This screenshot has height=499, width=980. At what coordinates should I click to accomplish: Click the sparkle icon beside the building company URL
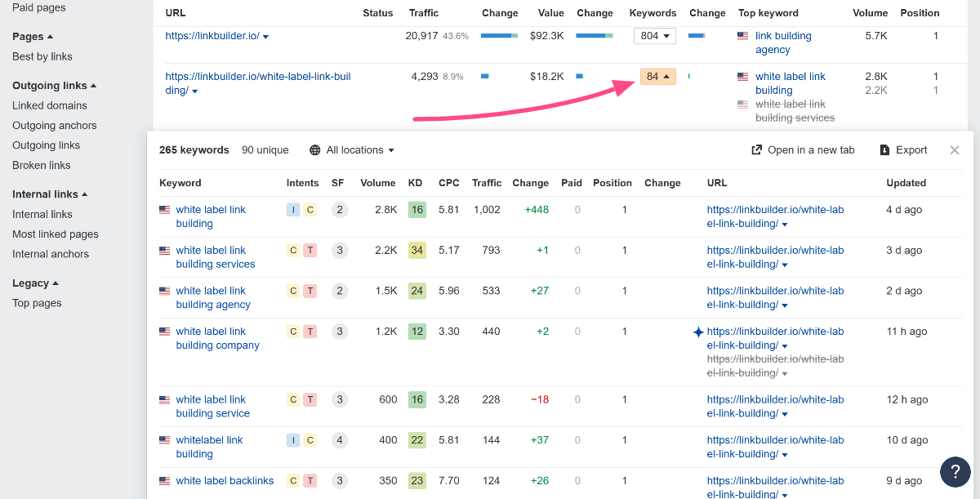698,332
